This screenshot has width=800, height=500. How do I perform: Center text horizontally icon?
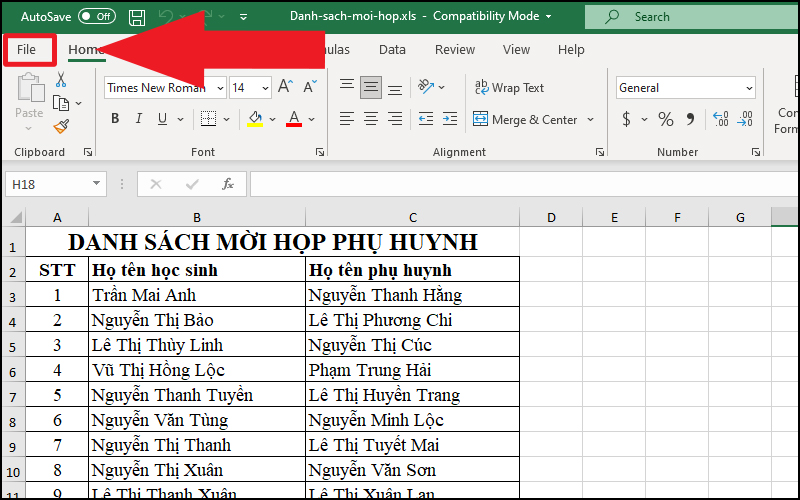371,119
